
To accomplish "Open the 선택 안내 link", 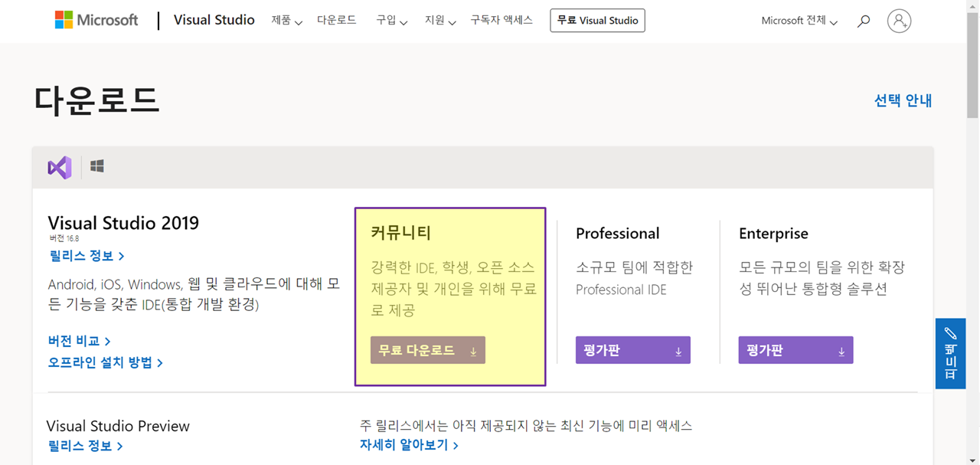I will point(903,100).
